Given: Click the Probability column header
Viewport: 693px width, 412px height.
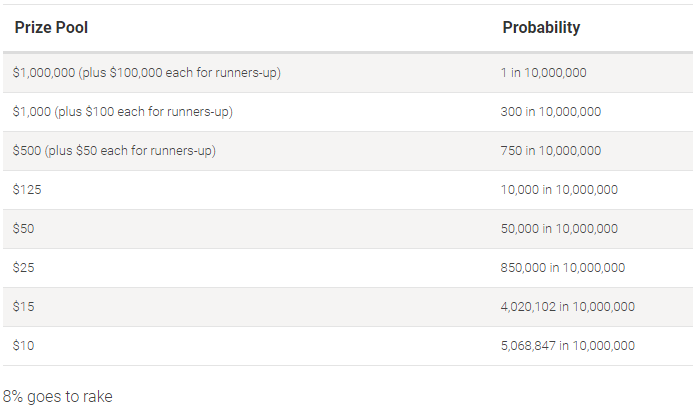Looking at the screenshot, I should coord(541,27).
